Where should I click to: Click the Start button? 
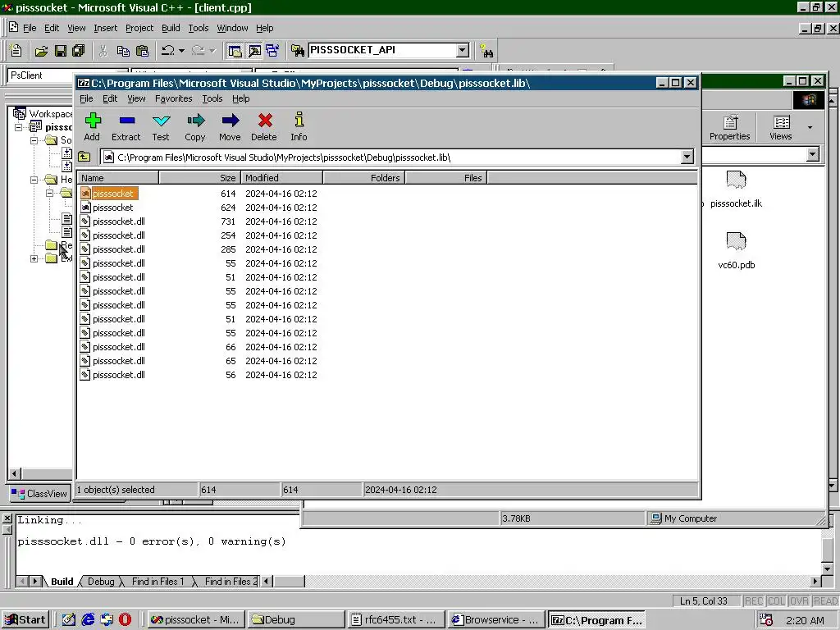coord(25,620)
